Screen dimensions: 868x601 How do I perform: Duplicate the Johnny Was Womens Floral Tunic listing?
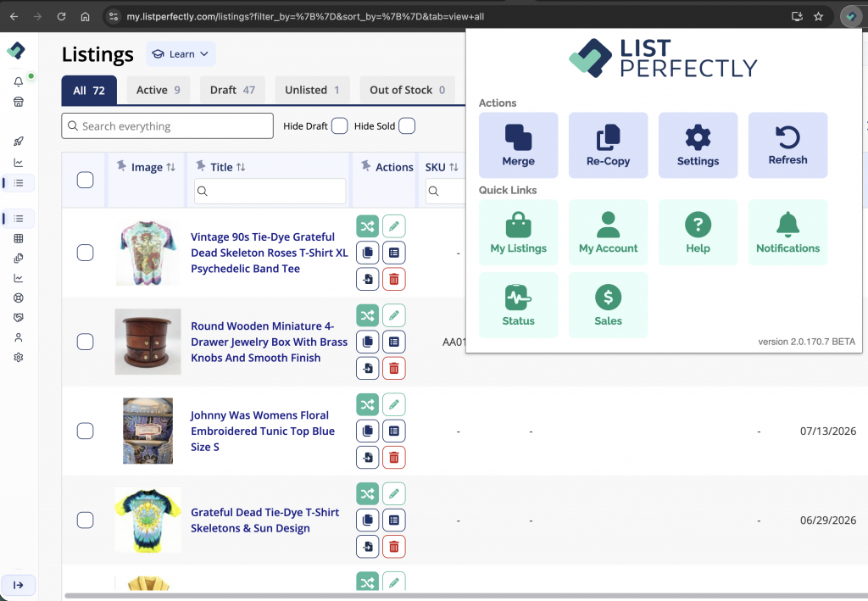[368, 431]
